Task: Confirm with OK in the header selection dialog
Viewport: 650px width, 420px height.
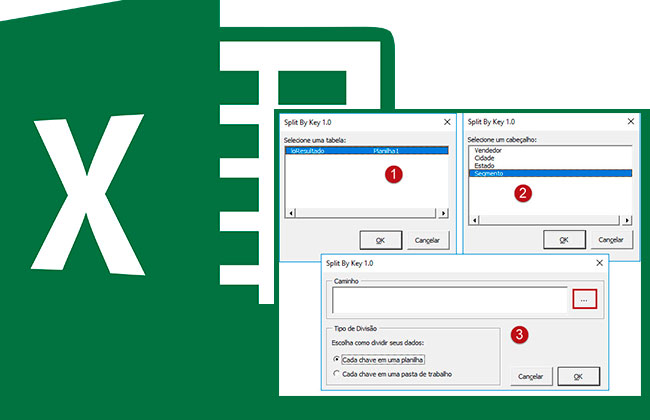Action: 564,240
